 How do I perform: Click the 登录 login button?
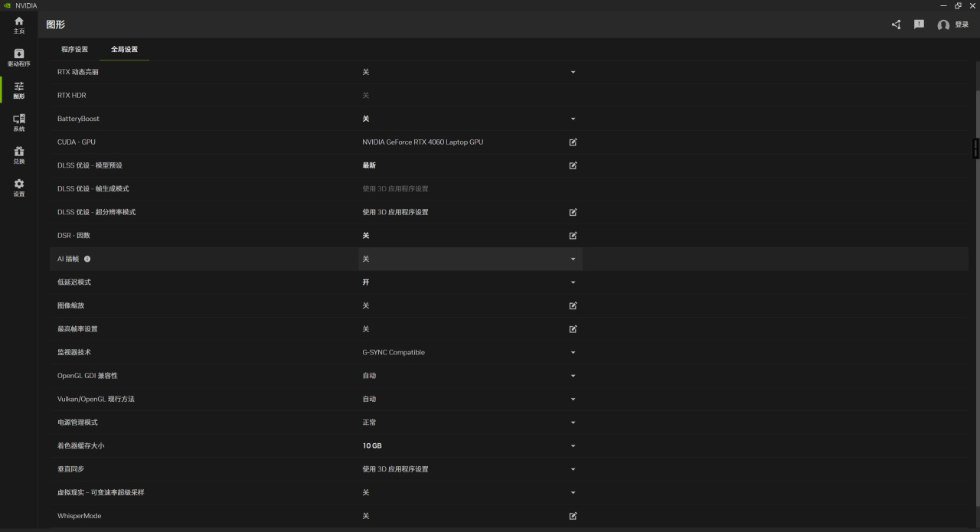[953, 24]
